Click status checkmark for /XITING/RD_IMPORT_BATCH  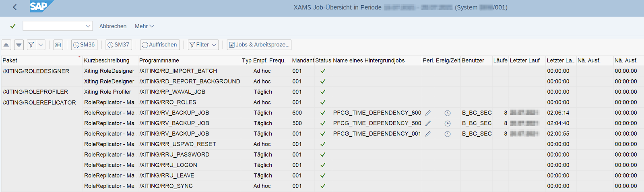click(323, 71)
